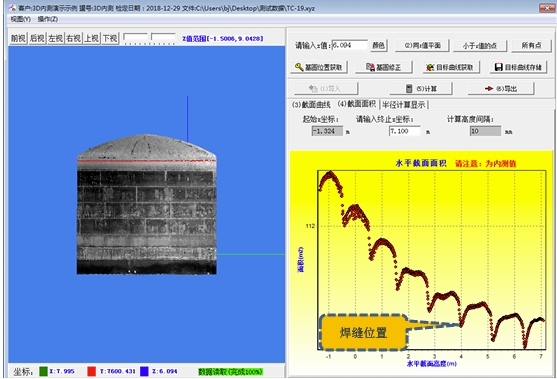Click the key icon for base position
Screen dimensions: 557x379
[299, 67]
